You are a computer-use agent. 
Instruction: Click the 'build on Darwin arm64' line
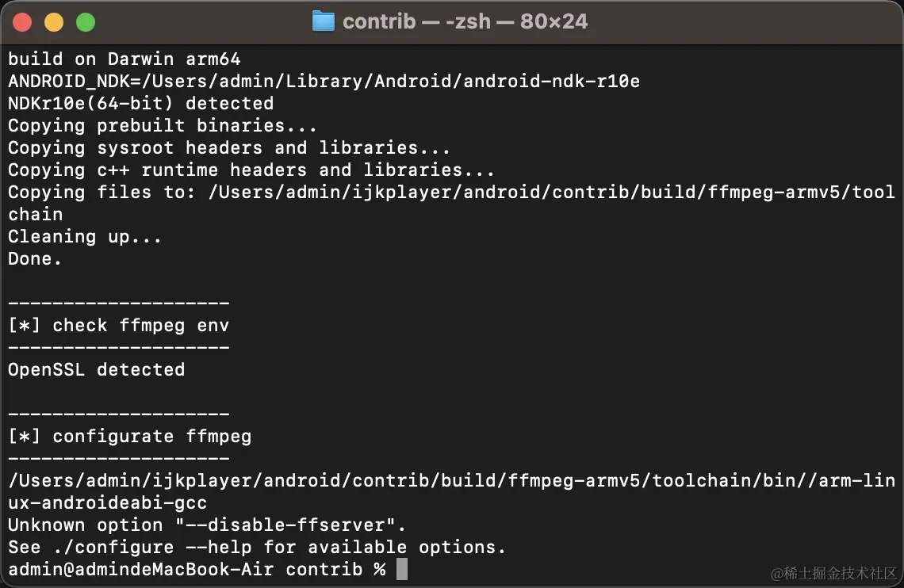click(124, 59)
